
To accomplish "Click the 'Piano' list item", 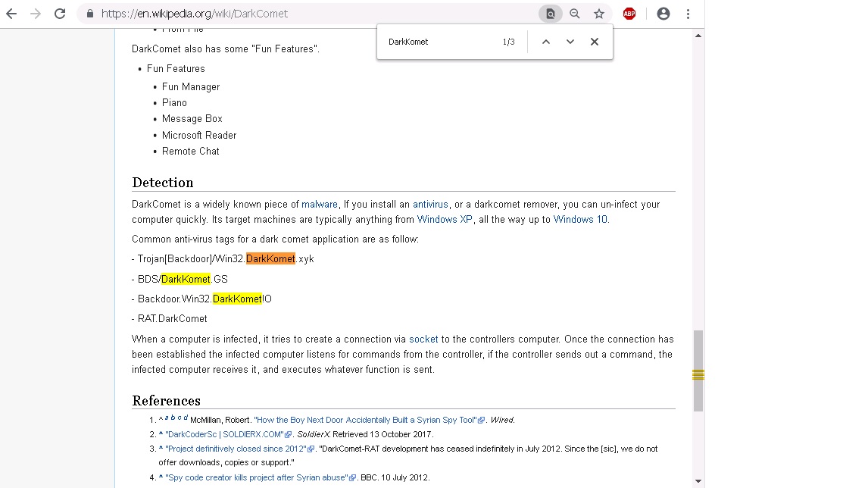I will point(174,103).
